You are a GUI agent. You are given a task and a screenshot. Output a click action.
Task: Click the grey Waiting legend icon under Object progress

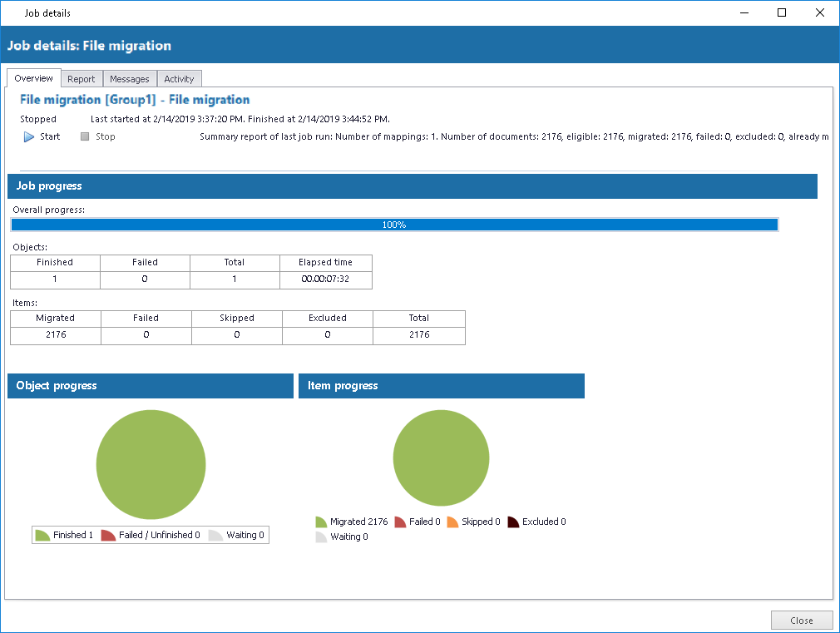216,536
